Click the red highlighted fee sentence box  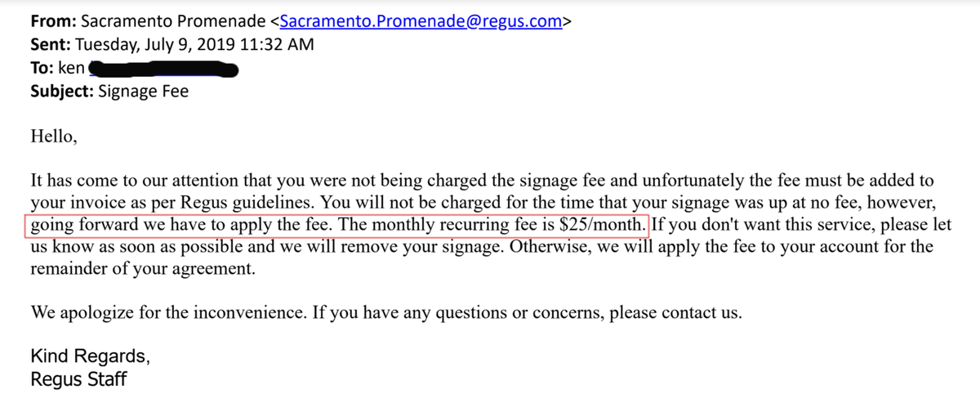(337, 223)
